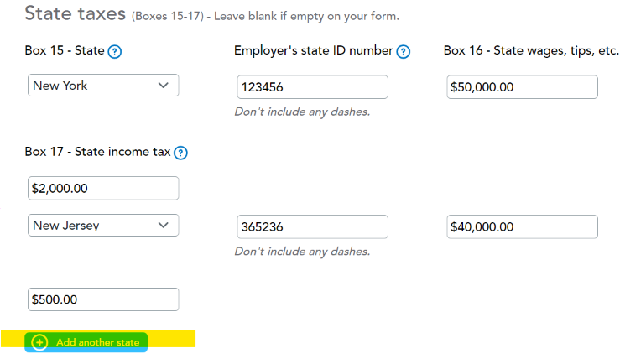
Task: Click the $2,000.00 state income tax field
Action: click(x=103, y=188)
